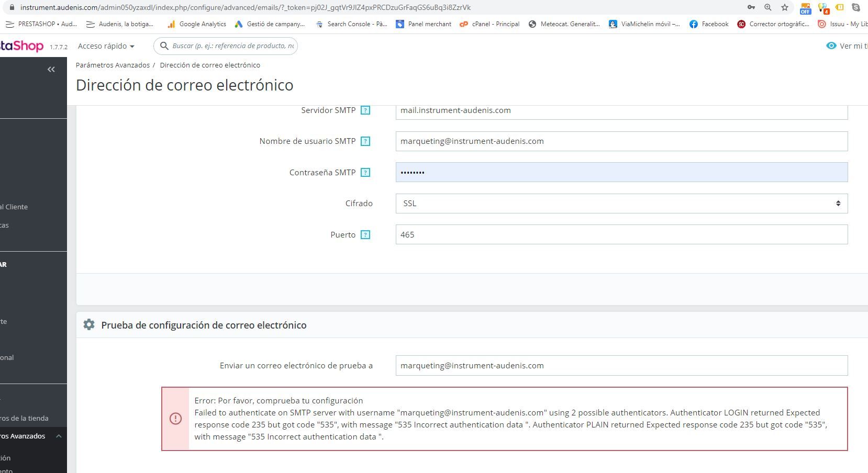
Task: Click the Contraseña SMTP password field
Action: click(x=621, y=173)
